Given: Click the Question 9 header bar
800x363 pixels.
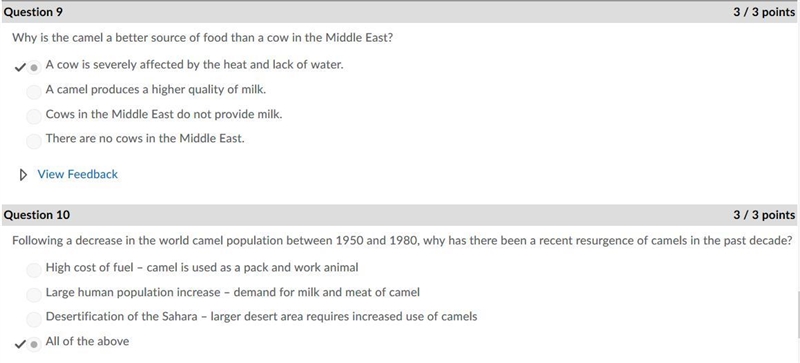Looking at the screenshot, I should [x=400, y=12].
